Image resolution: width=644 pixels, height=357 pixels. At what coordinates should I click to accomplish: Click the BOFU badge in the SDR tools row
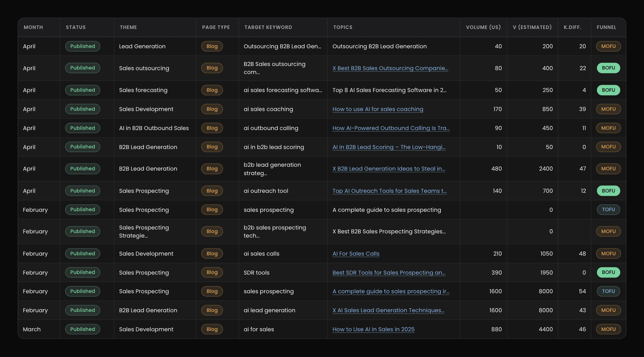tap(609, 272)
